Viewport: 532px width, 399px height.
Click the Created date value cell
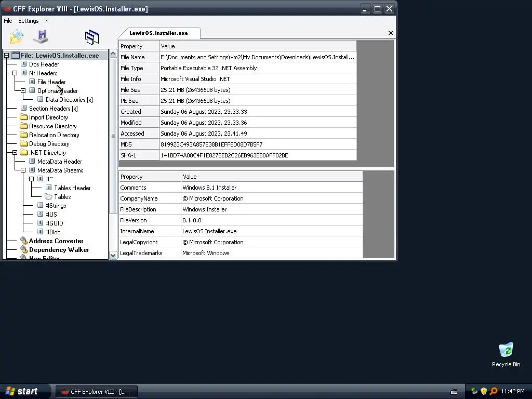(x=258, y=112)
